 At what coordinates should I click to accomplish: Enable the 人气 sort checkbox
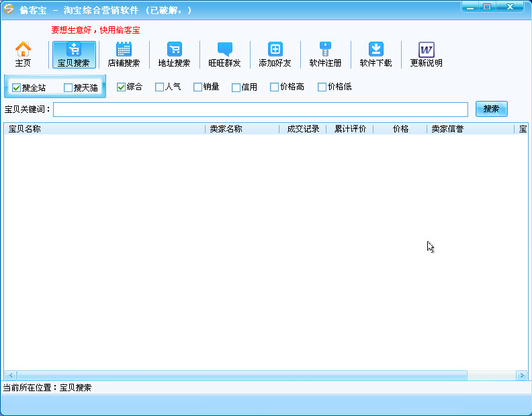159,87
